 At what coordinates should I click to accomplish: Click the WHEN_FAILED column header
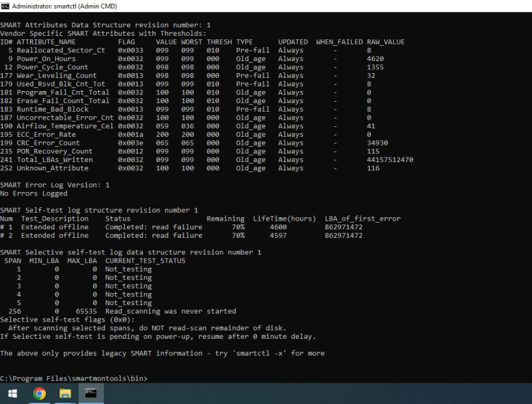point(339,42)
